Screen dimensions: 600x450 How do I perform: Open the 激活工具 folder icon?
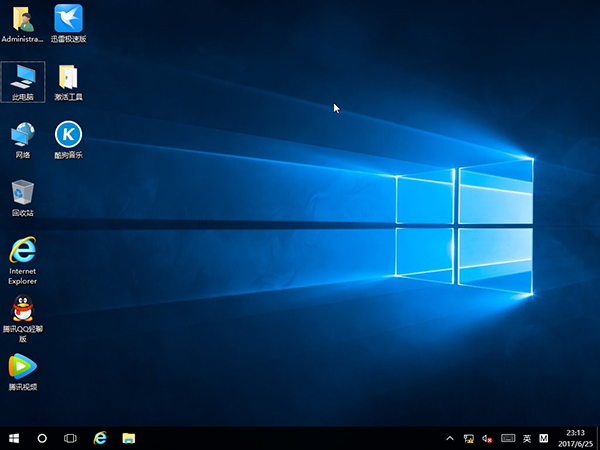click(x=68, y=77)
